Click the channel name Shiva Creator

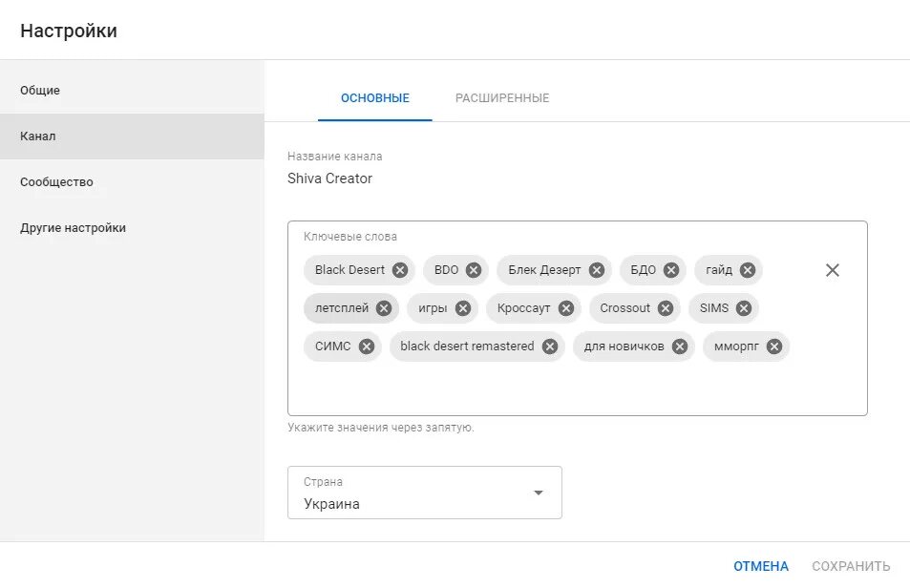click(x=329, y=178)
